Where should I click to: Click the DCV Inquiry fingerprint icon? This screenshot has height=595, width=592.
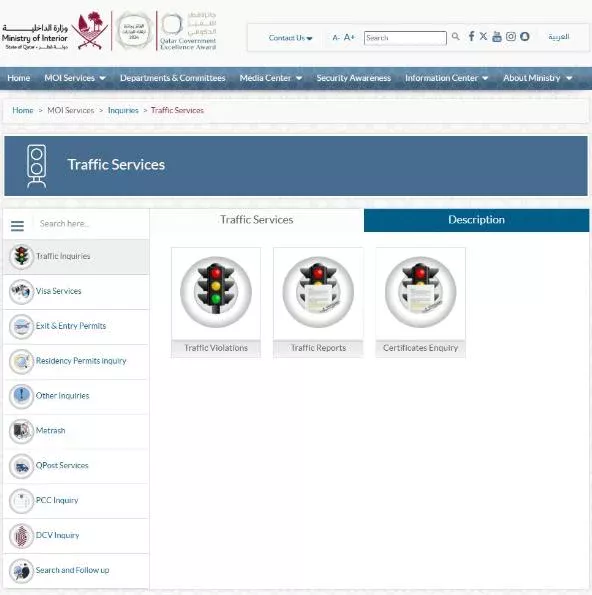coord(21,536)
